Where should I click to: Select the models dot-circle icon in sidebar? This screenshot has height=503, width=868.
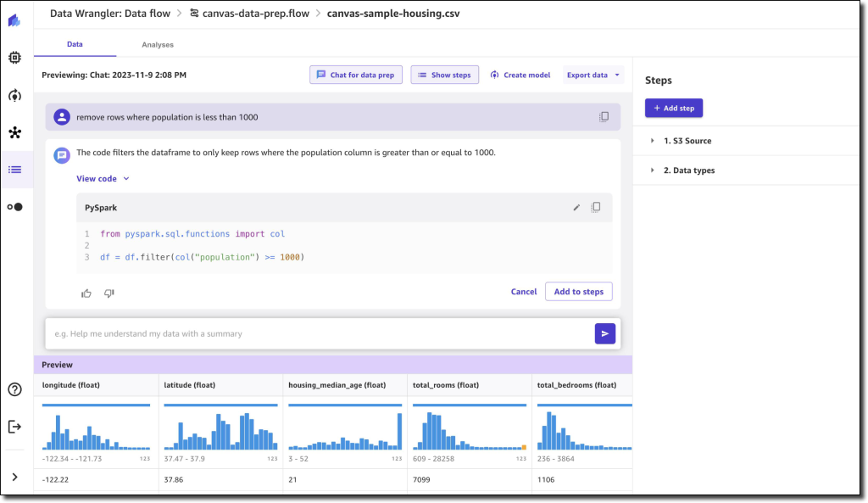pyautogui.click(x=14, y=206)
